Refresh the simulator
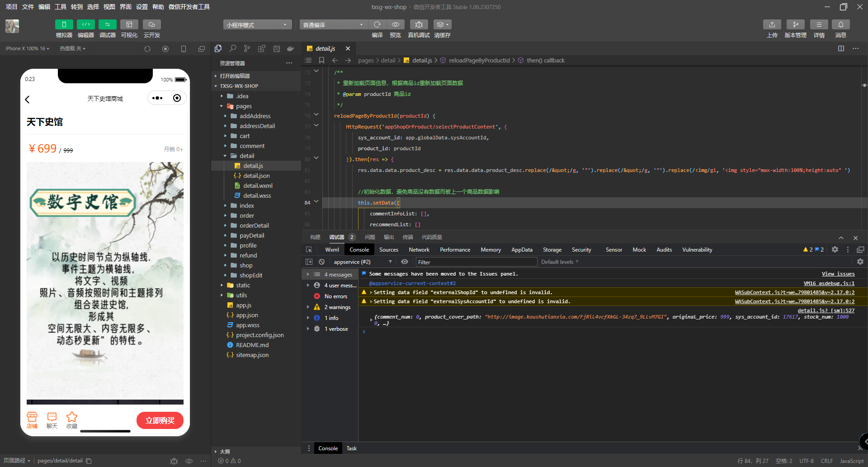Viewport: 868px width, 467px height. (x=147, y=49)
